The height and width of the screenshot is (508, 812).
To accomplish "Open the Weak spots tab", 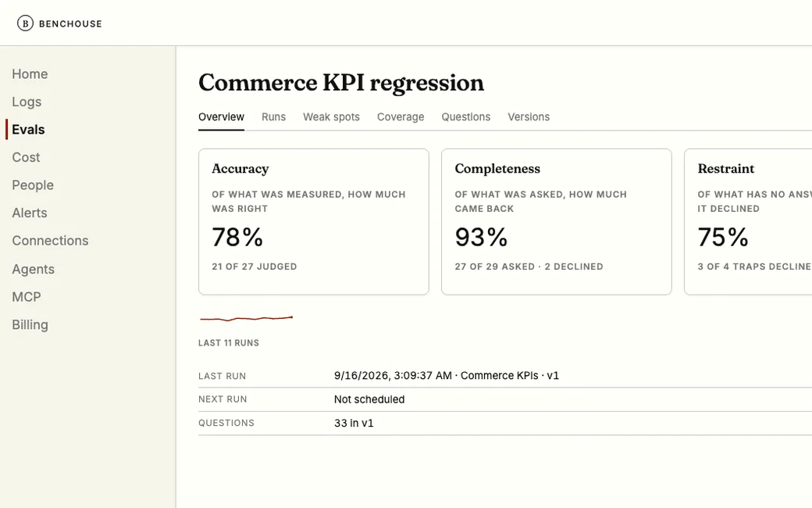I will (x=331, y=117).
